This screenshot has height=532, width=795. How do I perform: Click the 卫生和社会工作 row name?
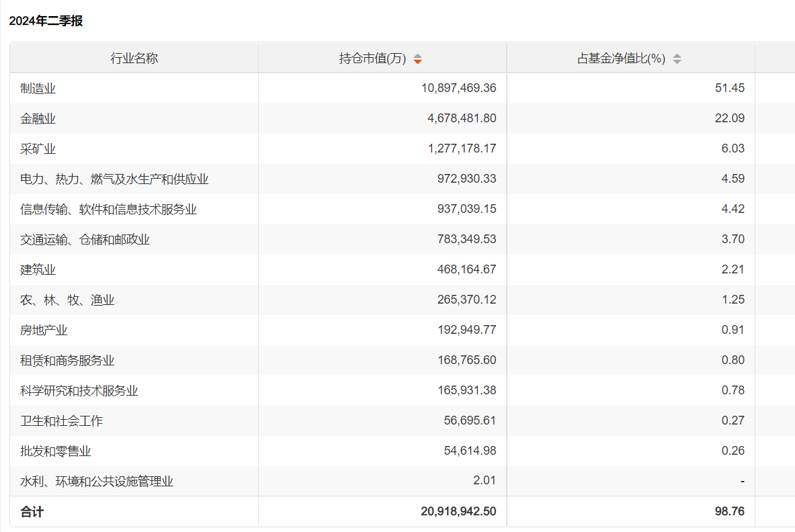tap(62, 421)
